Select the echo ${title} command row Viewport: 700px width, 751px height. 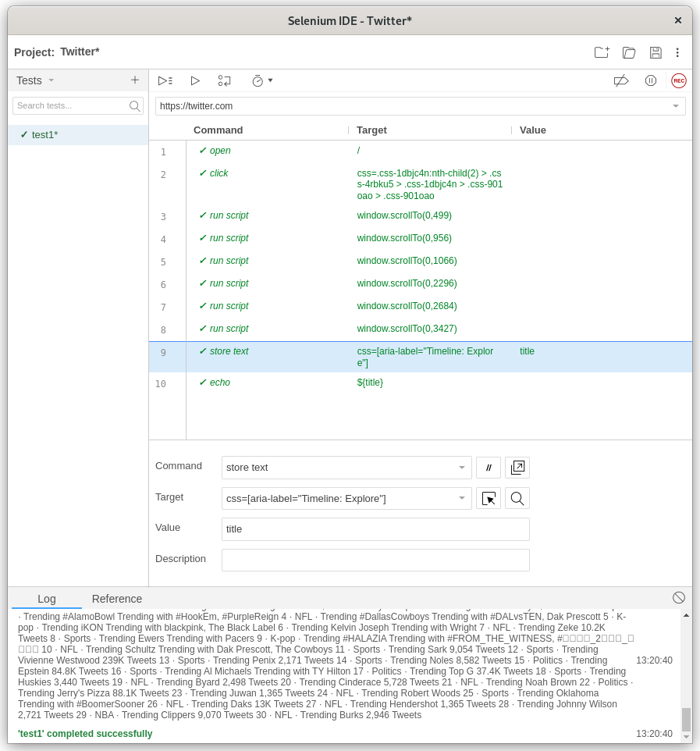(x=421, y=383)
